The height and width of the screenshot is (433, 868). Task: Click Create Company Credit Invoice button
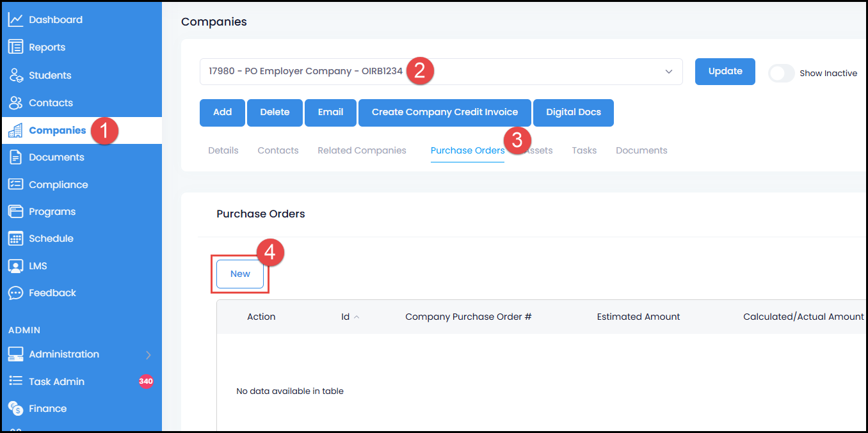pos(444,112)
